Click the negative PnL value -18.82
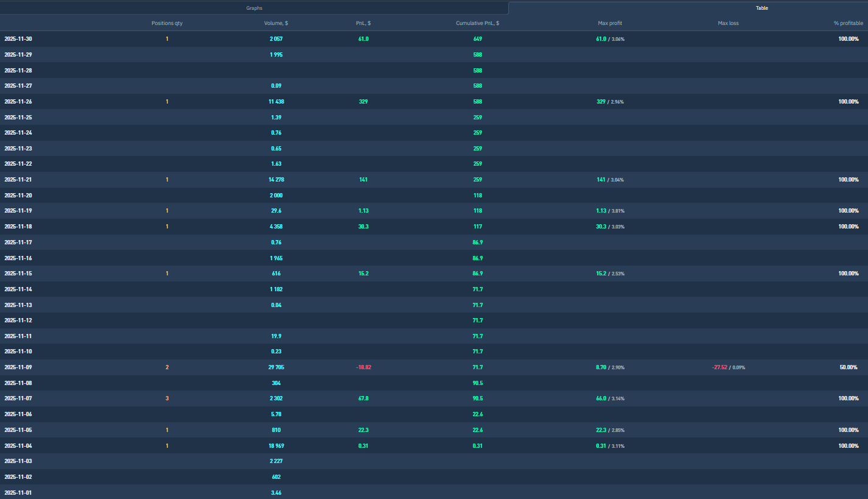Image resolution: width=868 pixels, height=499 pixels. [x=363, y=367]
